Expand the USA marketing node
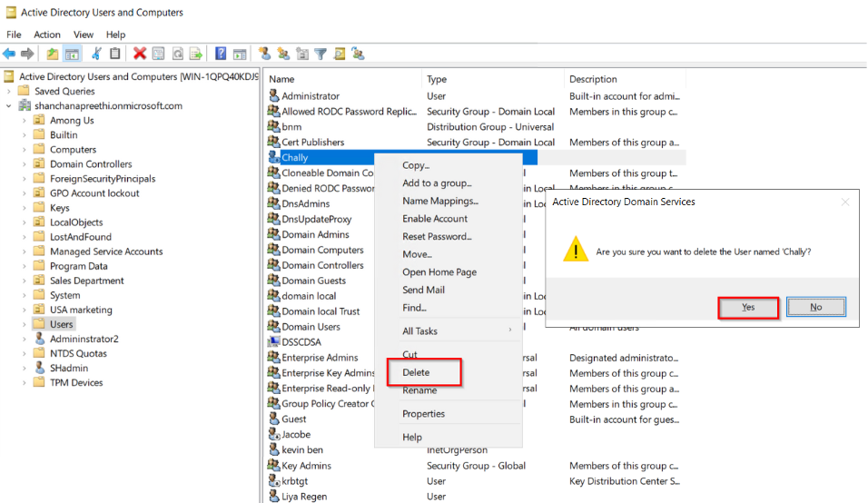 point(24,310)
